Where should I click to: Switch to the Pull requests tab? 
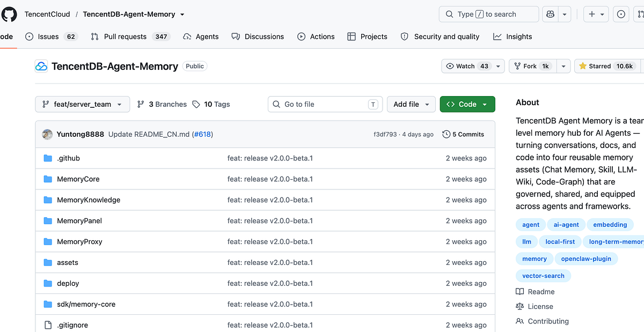(x=130, y=36)
